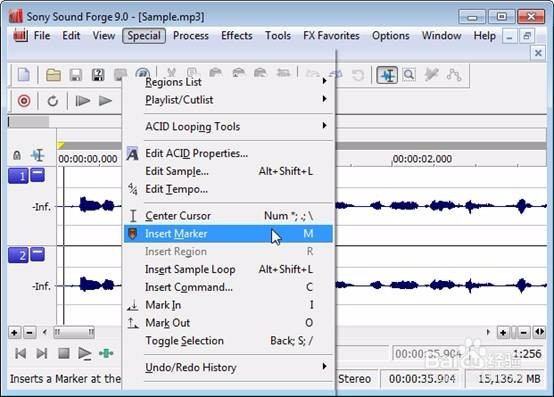Click Play Normal in the window transport
The width and height of the screenshot is (554, 397).
[x=85, y=354]
